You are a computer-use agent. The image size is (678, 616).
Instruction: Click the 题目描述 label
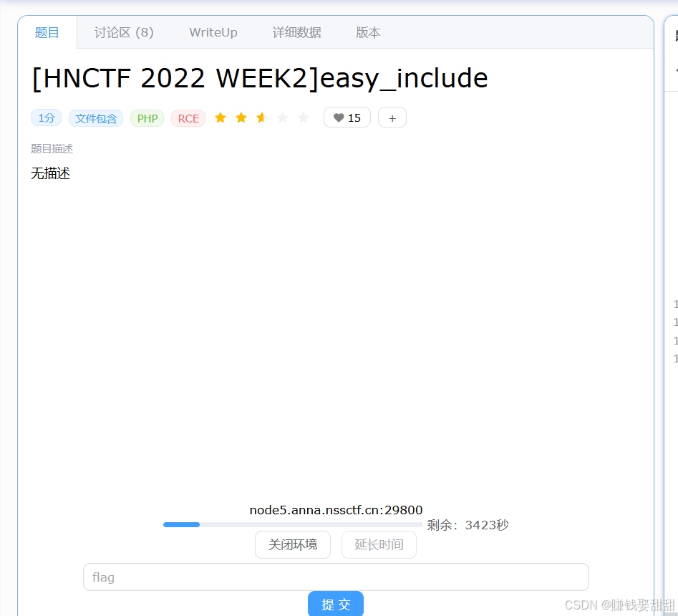click(52, 149)
